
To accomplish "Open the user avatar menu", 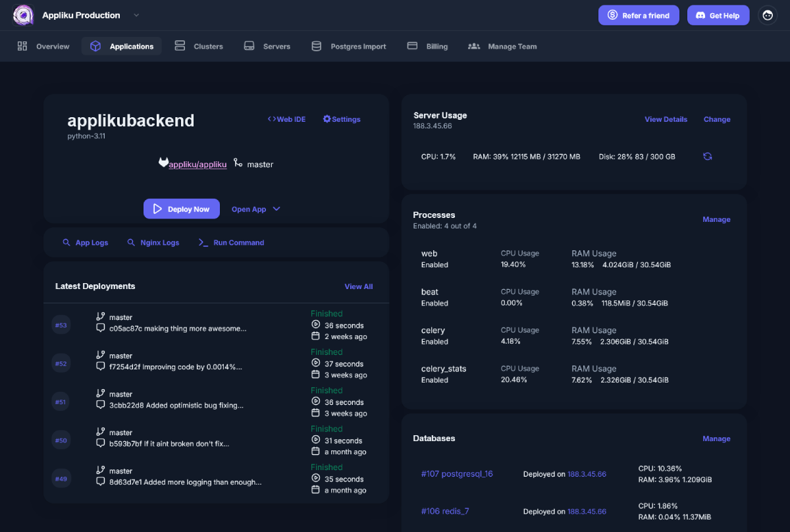I will (x=768, y=15).
